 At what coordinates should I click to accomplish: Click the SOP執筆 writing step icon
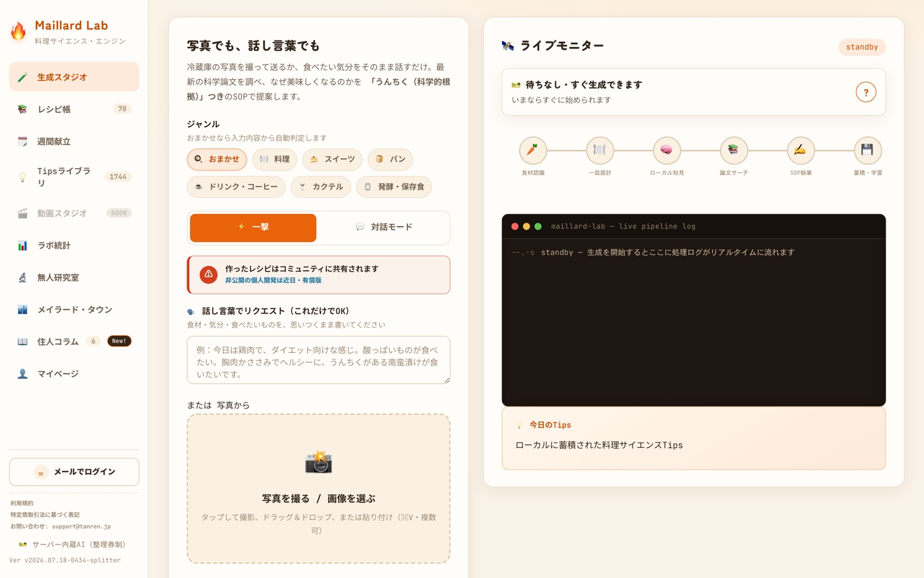(800, 150)
